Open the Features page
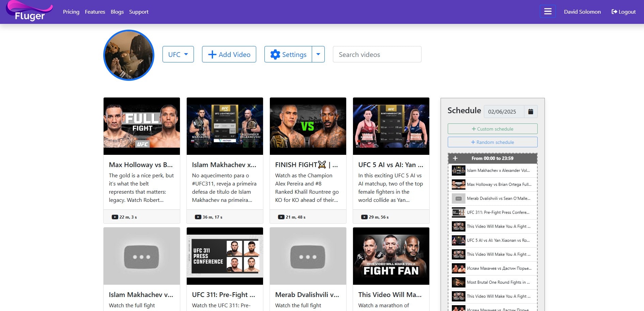Viewport: 644px width, 311px height. point(95,12)
